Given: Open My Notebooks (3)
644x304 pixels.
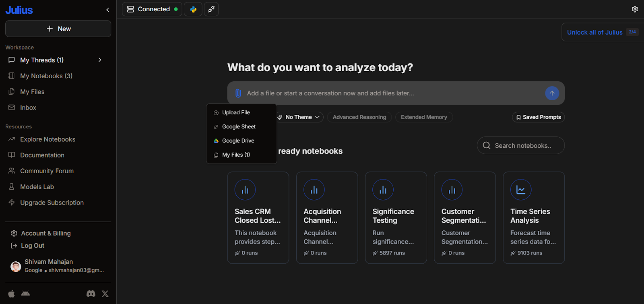Looking at the screenshot, I should pyautogui.click(x=46, y=76).
